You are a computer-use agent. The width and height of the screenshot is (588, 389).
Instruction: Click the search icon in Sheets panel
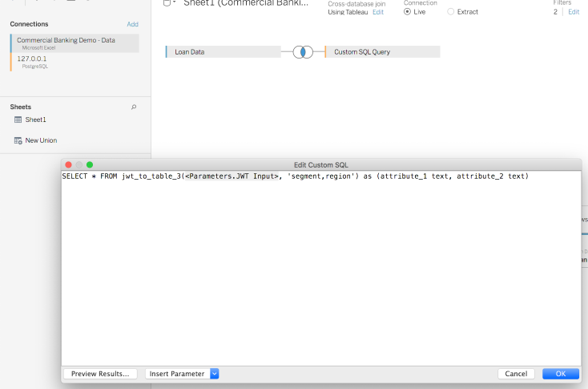[x=134, y=107]
